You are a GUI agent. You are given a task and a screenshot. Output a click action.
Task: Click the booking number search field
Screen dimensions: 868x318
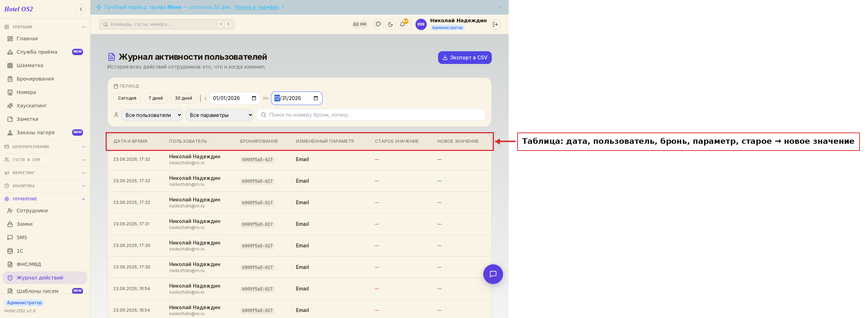(371, 115)
